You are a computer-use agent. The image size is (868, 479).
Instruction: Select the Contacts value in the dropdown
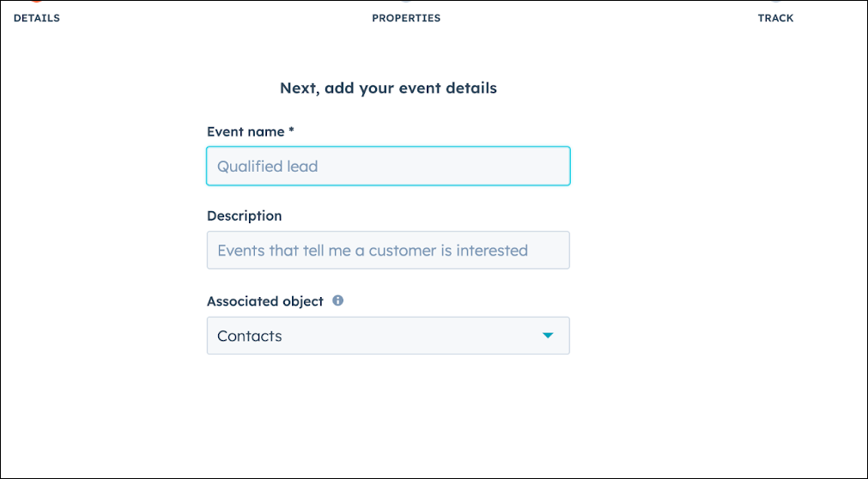click(250, 337)
